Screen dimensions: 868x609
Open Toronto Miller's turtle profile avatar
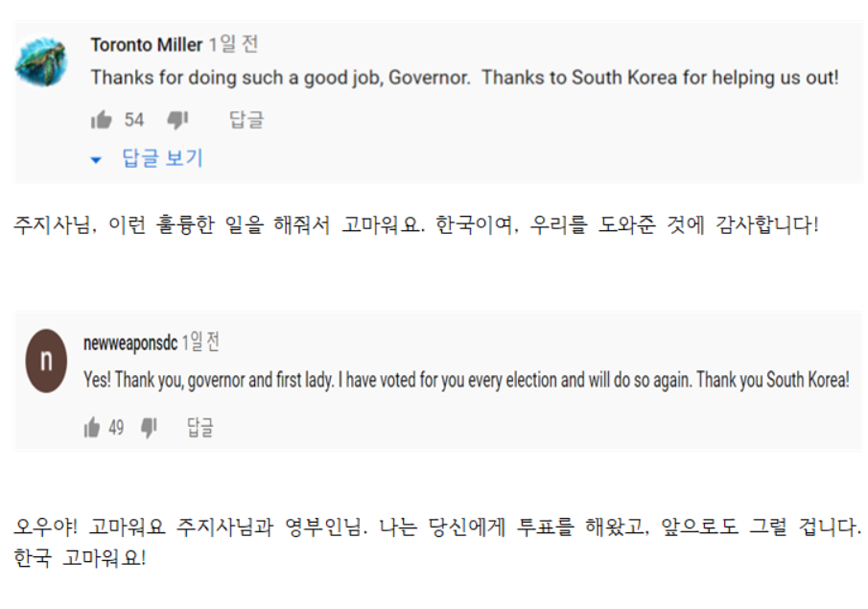pos(41,62)
